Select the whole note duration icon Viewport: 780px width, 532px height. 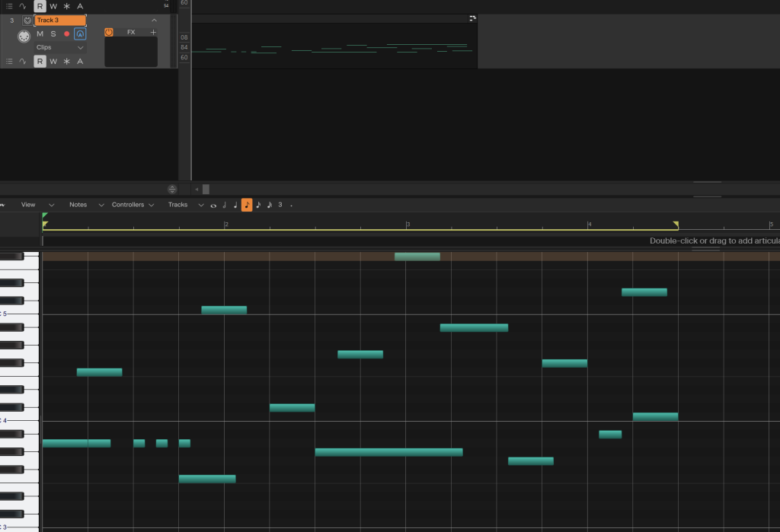coord(213,205)
